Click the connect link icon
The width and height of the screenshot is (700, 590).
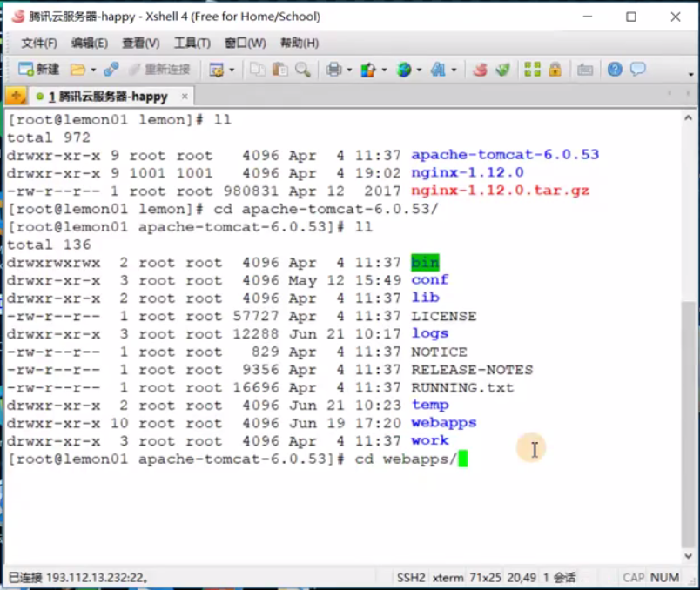point(111,69)
